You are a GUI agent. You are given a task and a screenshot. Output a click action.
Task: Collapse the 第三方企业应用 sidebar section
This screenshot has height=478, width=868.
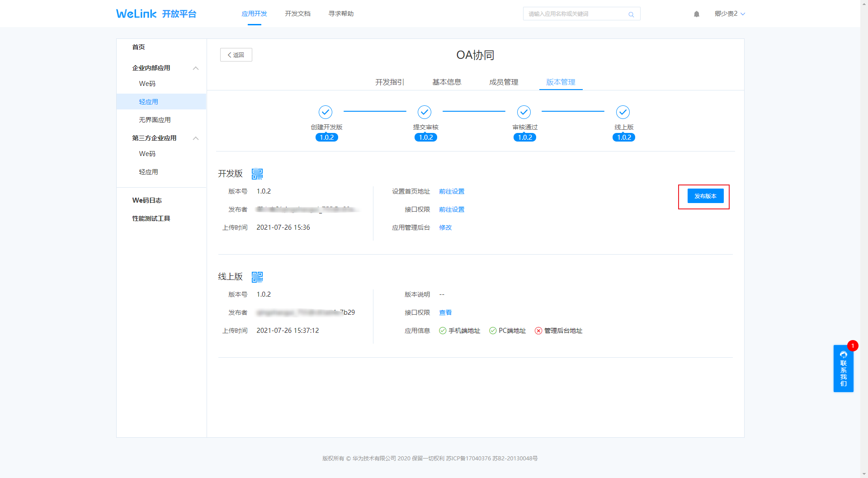click(x=196, y=138)
